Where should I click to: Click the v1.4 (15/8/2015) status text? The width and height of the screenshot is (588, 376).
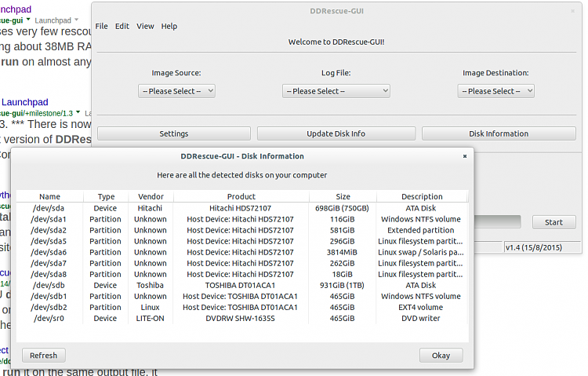pyautogui.click(x=534, y=247)
